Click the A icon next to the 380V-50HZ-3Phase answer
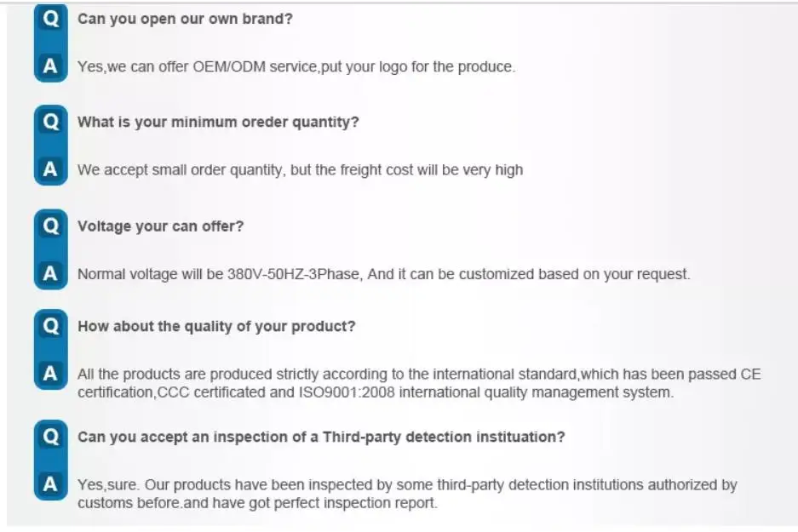798x532 pixels. pyautogui.click(x=50, y=273)
